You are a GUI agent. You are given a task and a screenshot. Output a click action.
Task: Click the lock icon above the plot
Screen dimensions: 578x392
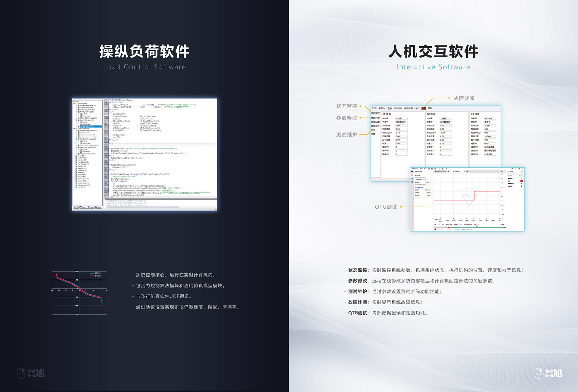click(x=501, y=171)
